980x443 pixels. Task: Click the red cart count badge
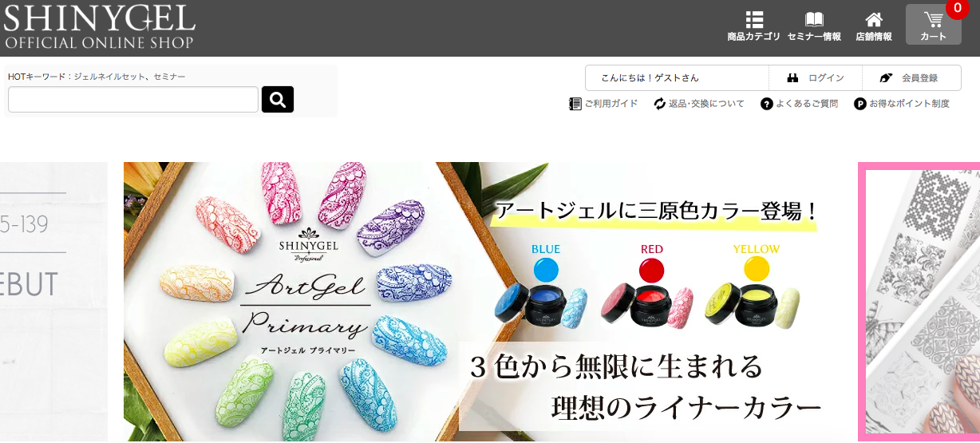coord(958,8)
